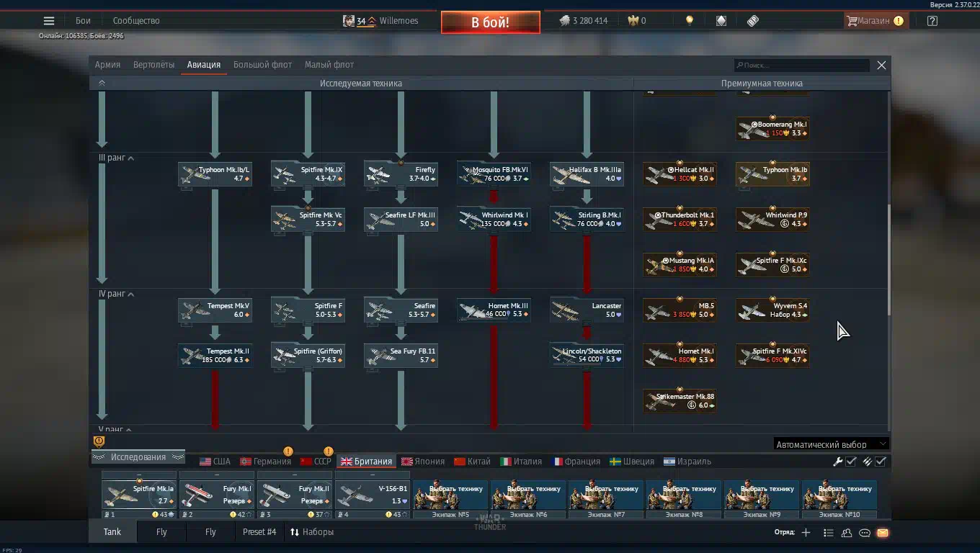Add squad member with plus icon

(806, 533)
